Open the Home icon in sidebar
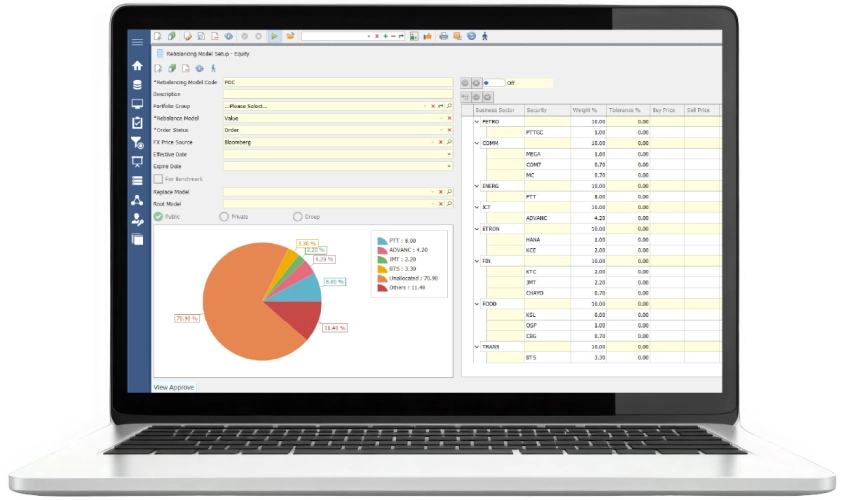Viewport: 841px width, 500px height. 137,65
